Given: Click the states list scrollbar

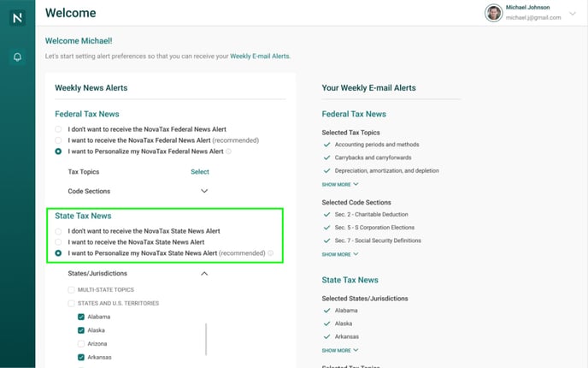Looking at the screenshot, I should pyautogui.click(x=206, y=339).
